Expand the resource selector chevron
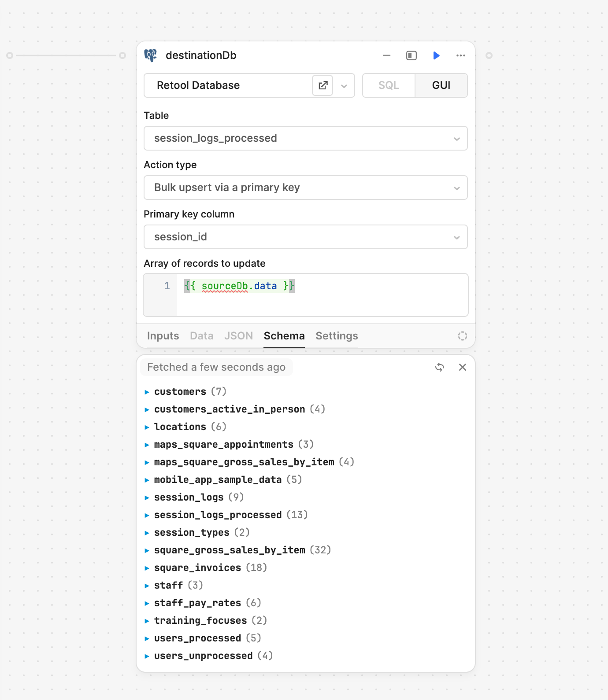 click(344, 86)
